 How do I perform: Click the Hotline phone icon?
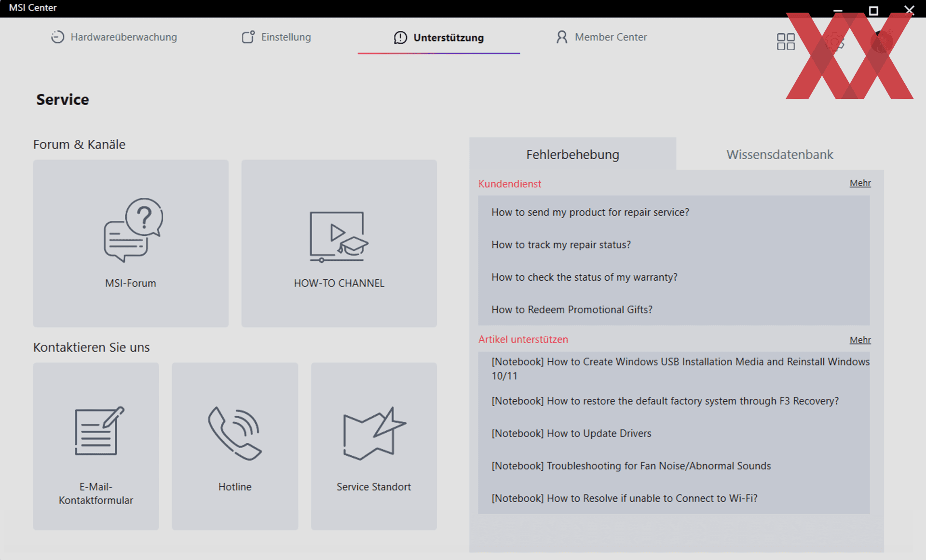click(x=235, y=433)
